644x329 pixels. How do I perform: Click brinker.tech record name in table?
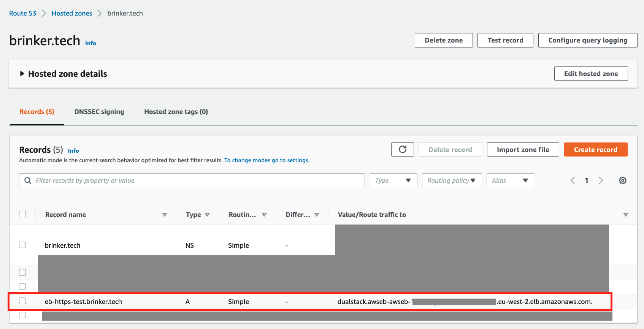62,245
